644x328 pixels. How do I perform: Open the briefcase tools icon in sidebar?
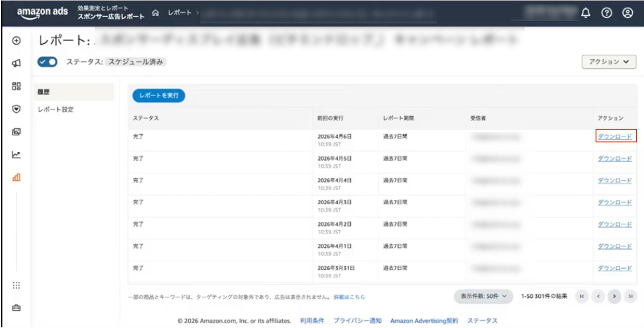(16, 308)
